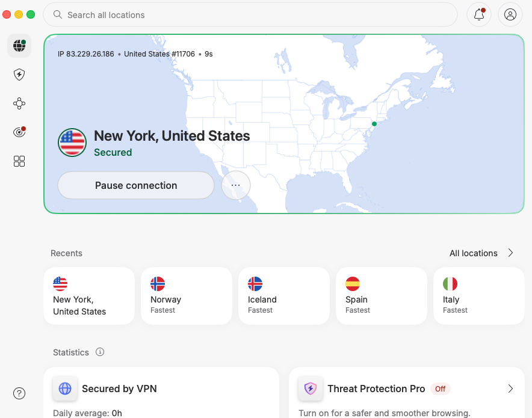Connect to Italy Fastest recent card
This screenshot has height=418, width=532.
click(x=479, y=296)
